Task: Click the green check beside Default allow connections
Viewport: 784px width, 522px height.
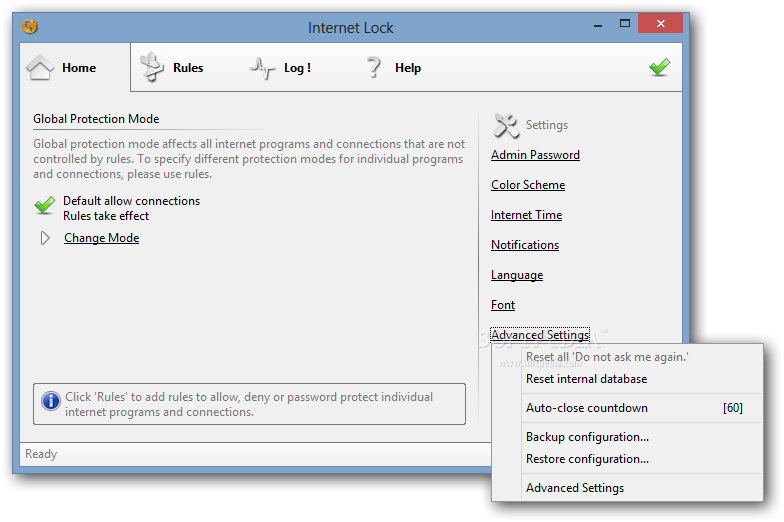Action: (44, 205)
